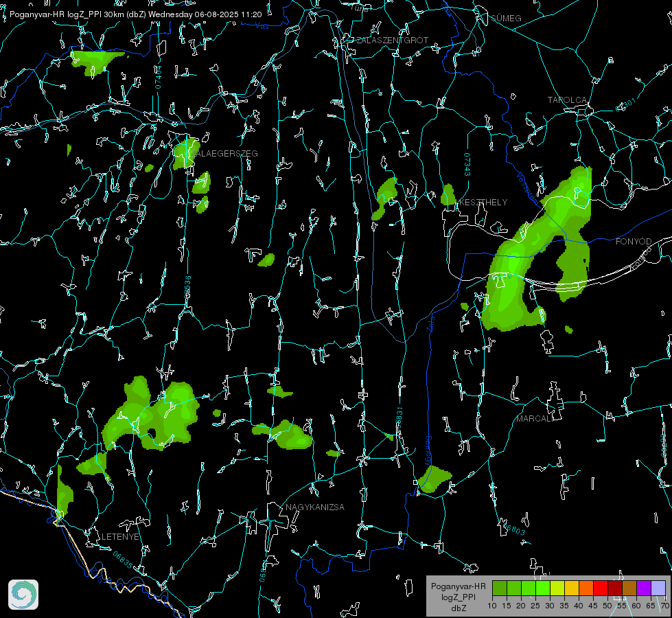The width and height of the screenshot is (672, 618).
Task: Select the 10-15 dBZ dark green swatch
Action: click(x=500, y=588)
